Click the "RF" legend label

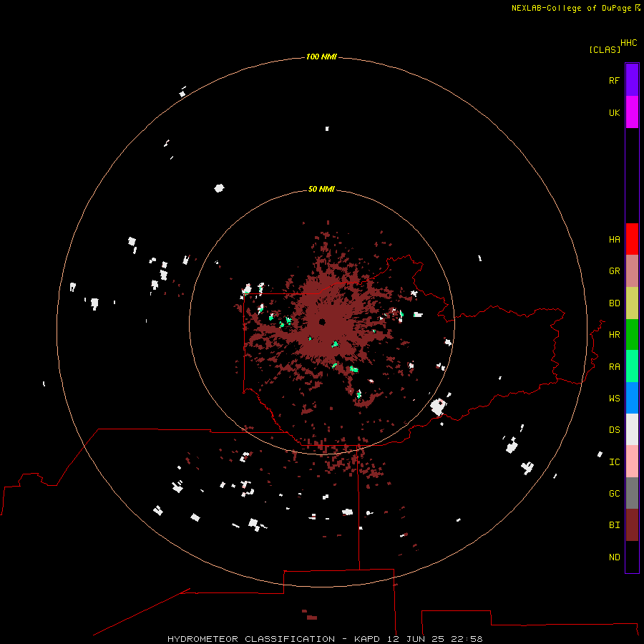tap(614, 80)
